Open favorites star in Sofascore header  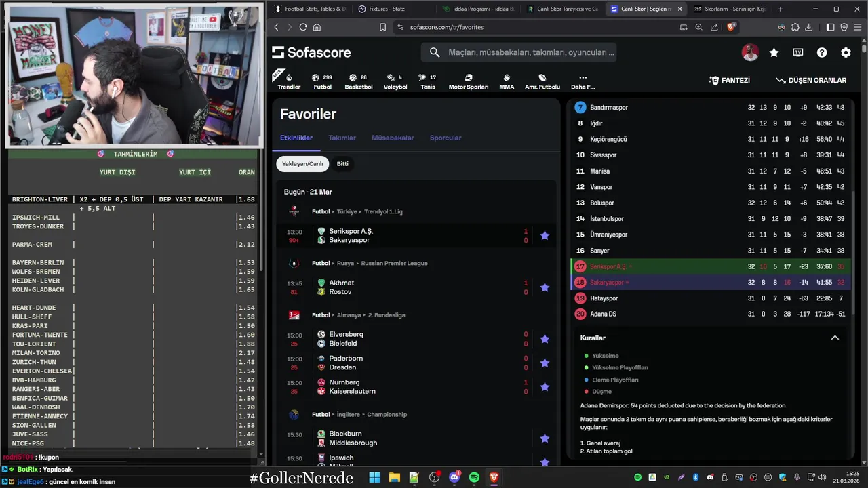pos(774,52)
